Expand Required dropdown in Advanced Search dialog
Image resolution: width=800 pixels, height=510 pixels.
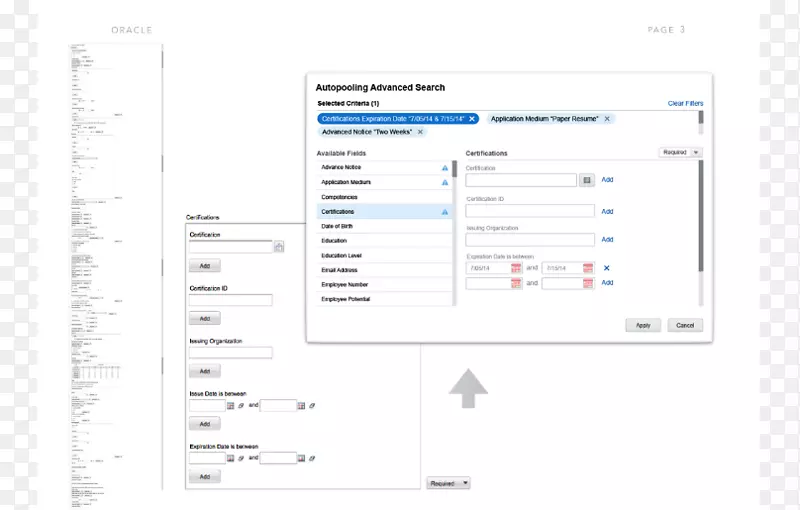pyautogui.click(x=680, y=152)
